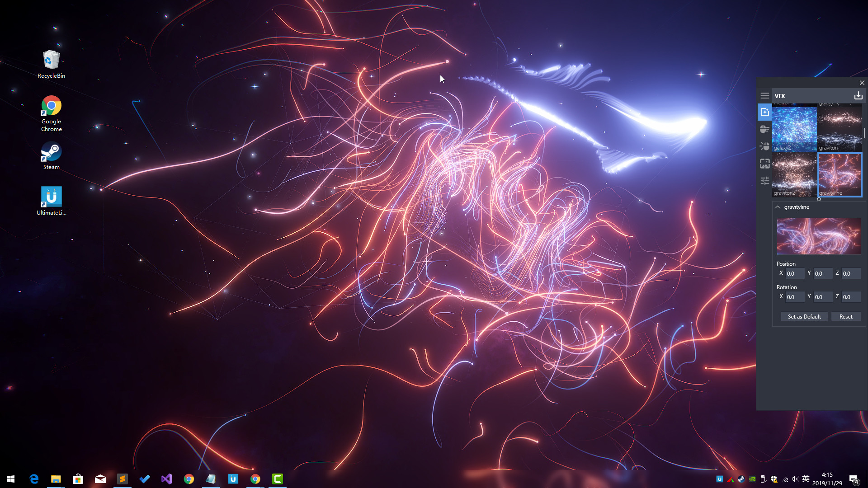Select the effects library sidebar icon
This screenshot has height=488, width=868.
[x=764, y=112]
